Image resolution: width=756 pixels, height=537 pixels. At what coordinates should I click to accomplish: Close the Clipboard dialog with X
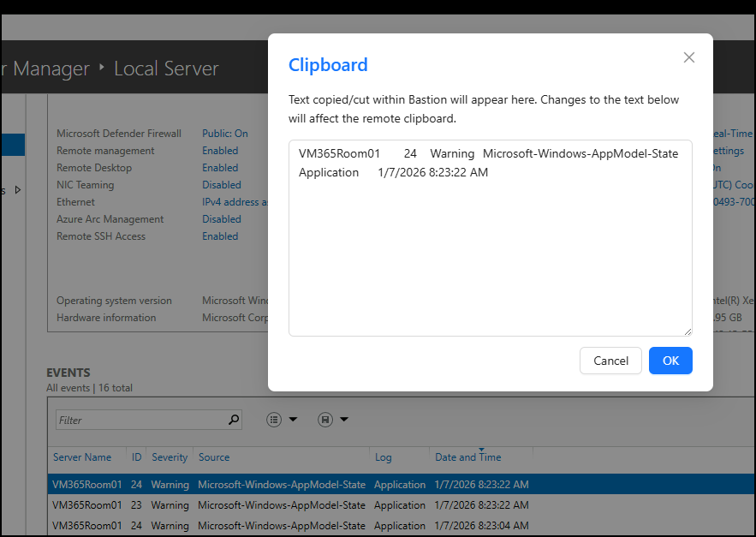[688, 57]
